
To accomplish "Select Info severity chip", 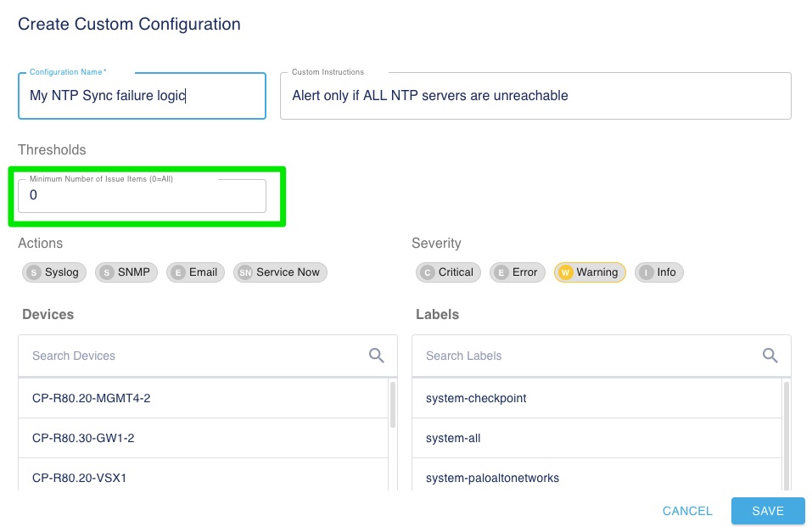I will click(659, 272).
